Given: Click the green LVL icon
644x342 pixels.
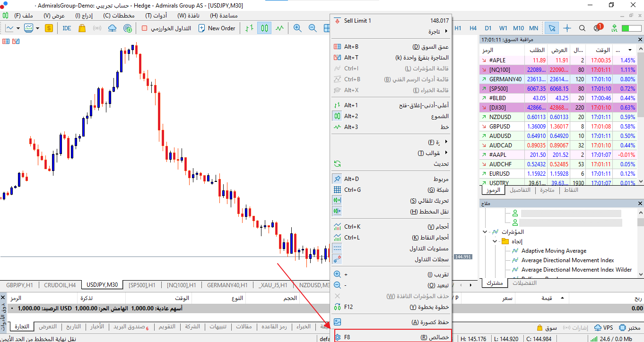Looking at the screenshot, I should pyautogui.click(x=614, y=28).
